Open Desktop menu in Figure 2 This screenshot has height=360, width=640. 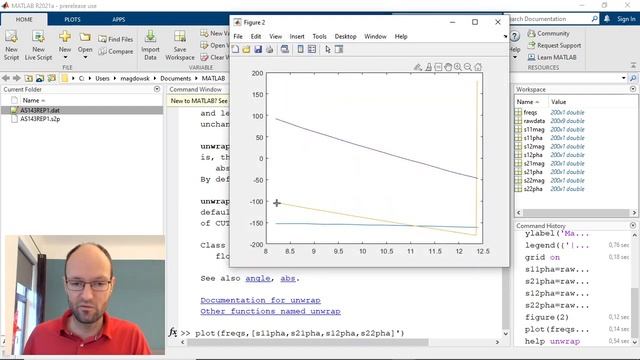[345, 36]
